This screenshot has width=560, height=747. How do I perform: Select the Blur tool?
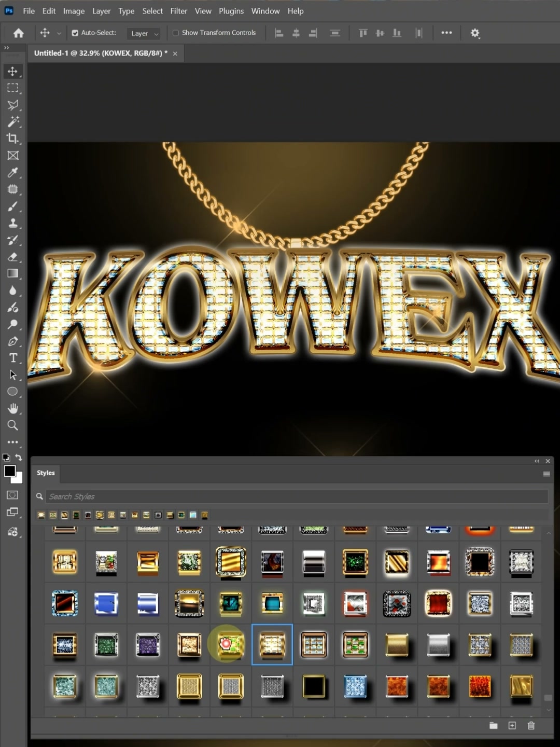pyautogui.click(x=13, y=290)
